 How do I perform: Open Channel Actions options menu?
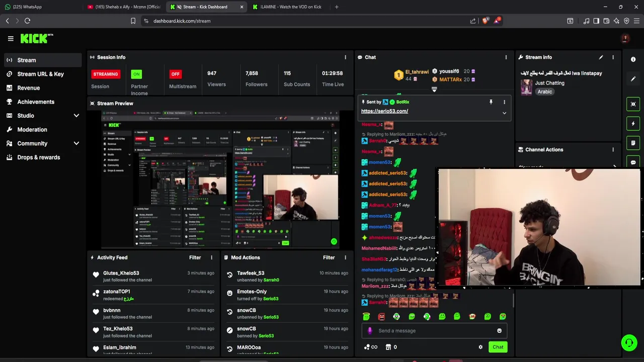click(x=613, y=150)
